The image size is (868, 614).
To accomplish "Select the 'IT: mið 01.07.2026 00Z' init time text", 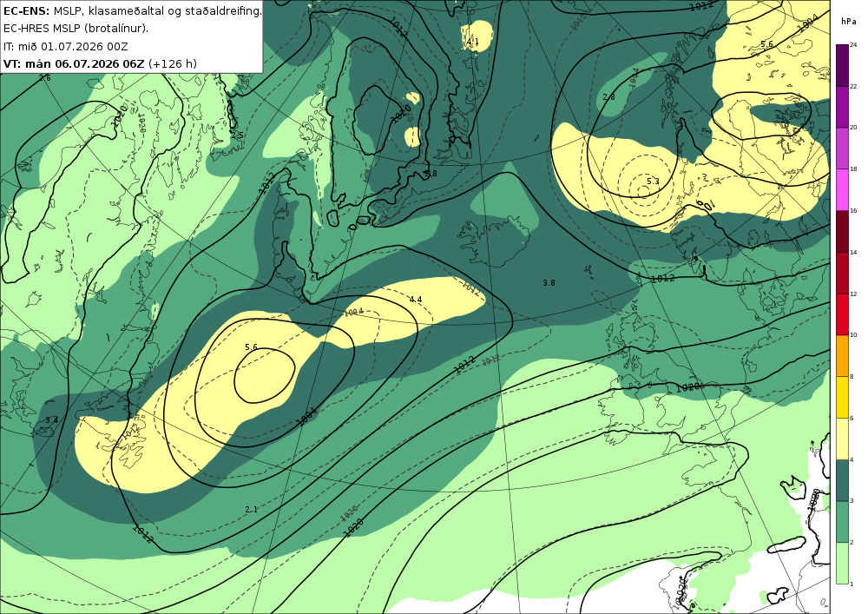I will click(x=66, y=46).
